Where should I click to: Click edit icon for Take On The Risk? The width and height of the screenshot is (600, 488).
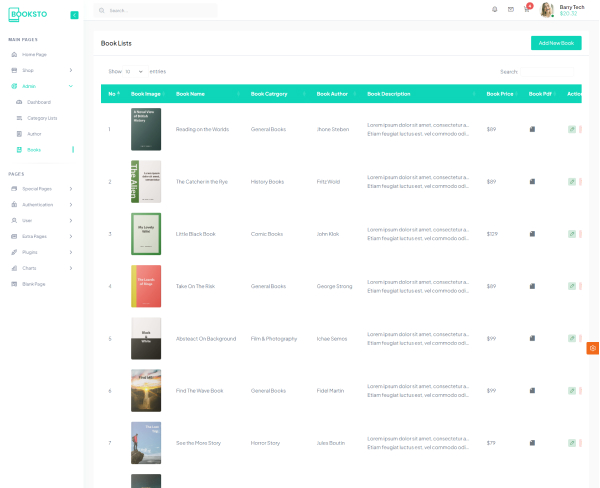[571, 286]
